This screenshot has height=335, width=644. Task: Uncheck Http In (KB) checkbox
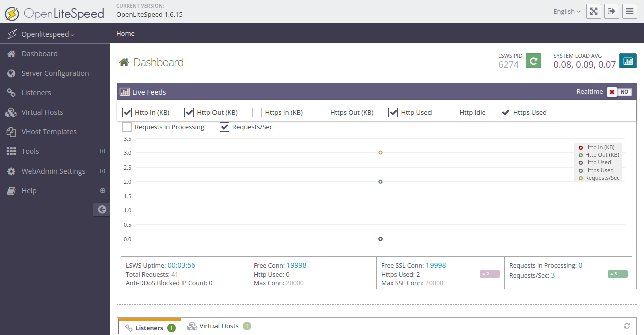pyautogui.click(x=127, y=112)
